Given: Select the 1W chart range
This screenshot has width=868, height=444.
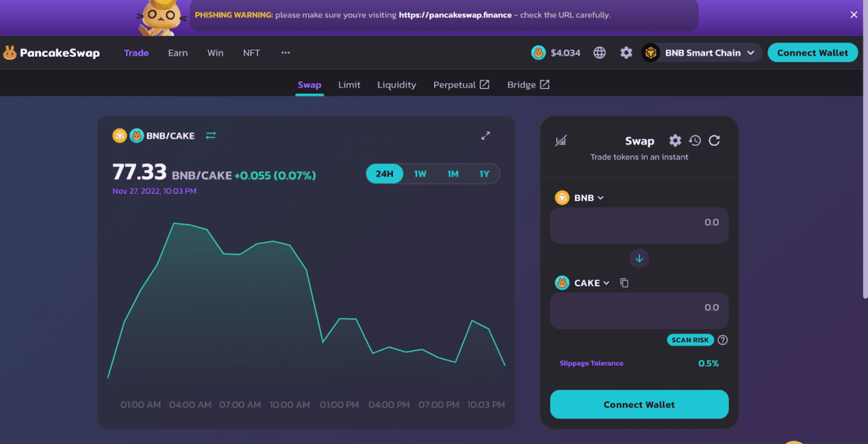Looking at the screenshot, I should pos(420,174).
